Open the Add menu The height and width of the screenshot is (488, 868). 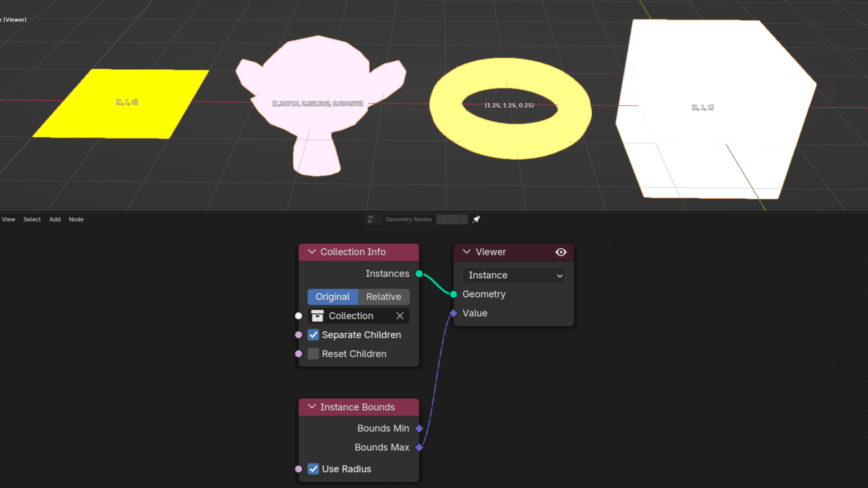point(55,219)
